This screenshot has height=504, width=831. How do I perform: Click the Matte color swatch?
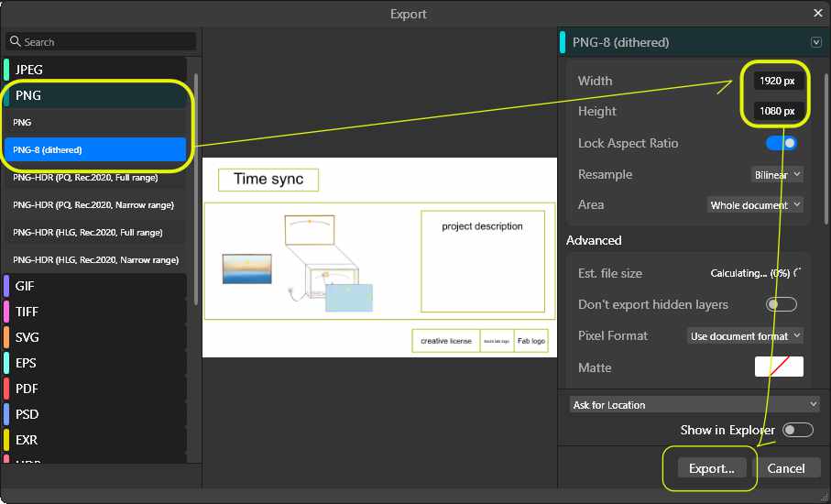(x=779, y=367)
